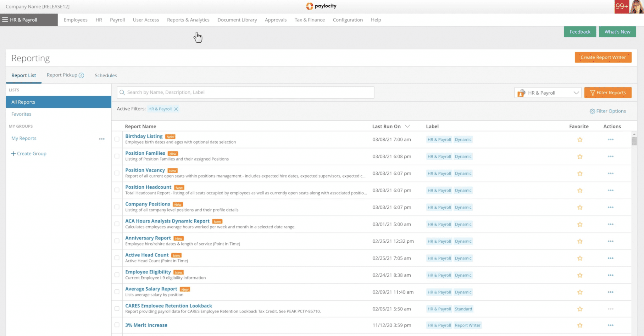The image size is (644, 336).
Task: Open the Reports & Analytics menu
Action: coord(188,20)
